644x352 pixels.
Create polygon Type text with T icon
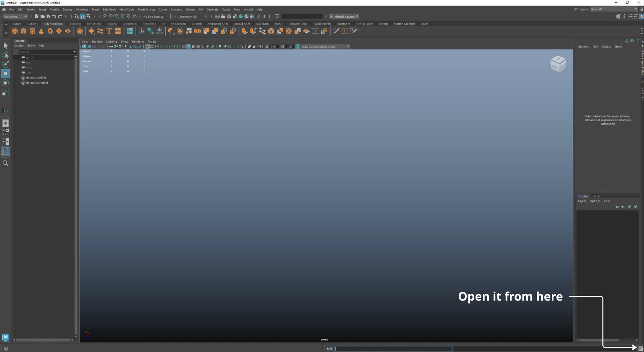click(109, 31)
